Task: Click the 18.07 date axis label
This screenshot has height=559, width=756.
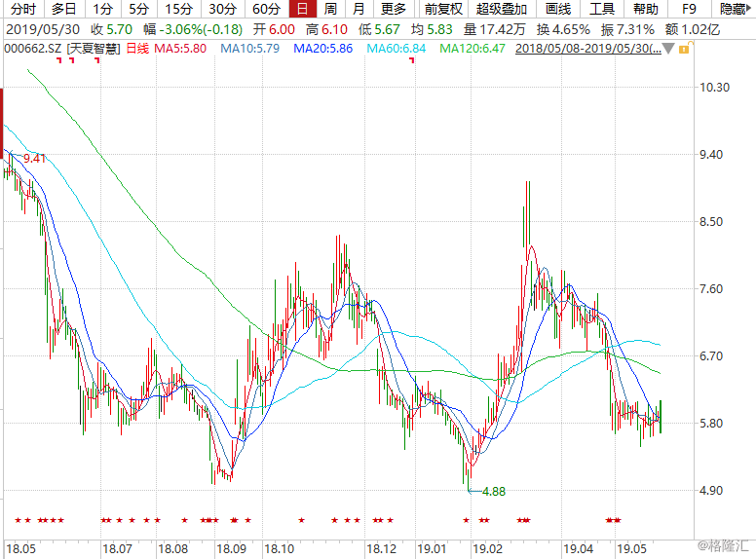Action: point(117,549)
